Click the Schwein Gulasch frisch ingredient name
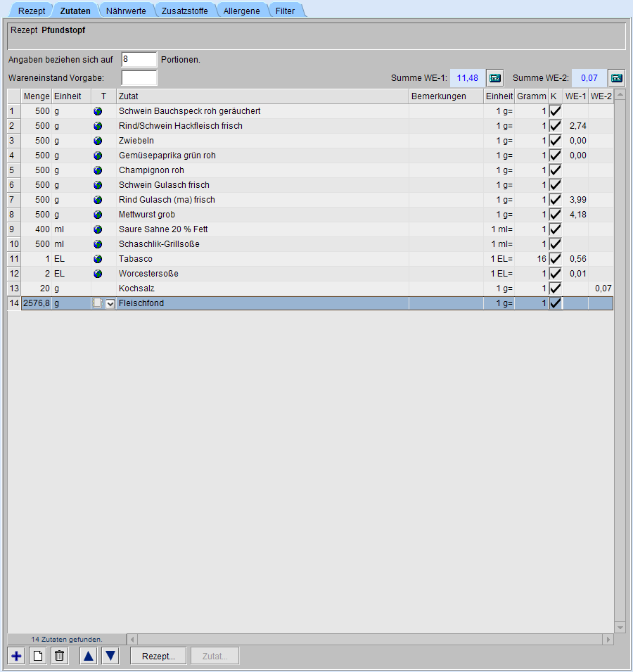 click(x=164, y=185)
